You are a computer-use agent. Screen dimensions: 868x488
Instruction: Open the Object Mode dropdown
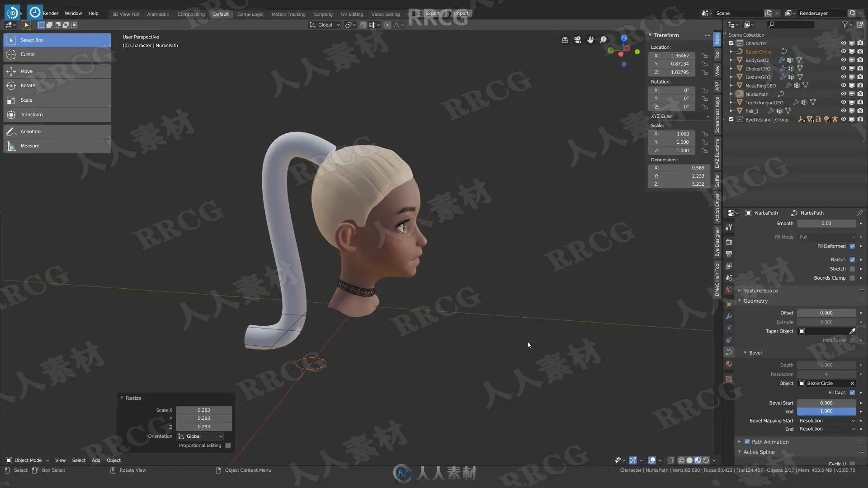point(28,460)
